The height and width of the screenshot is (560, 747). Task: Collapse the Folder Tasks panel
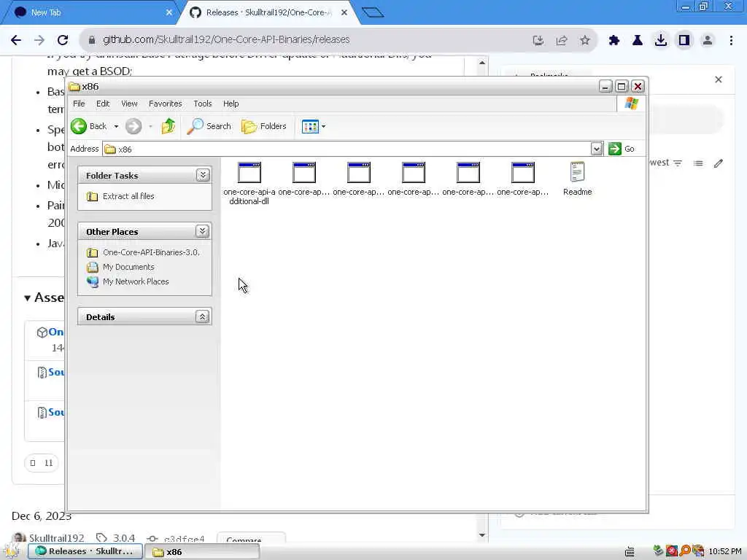pos(203,175)
